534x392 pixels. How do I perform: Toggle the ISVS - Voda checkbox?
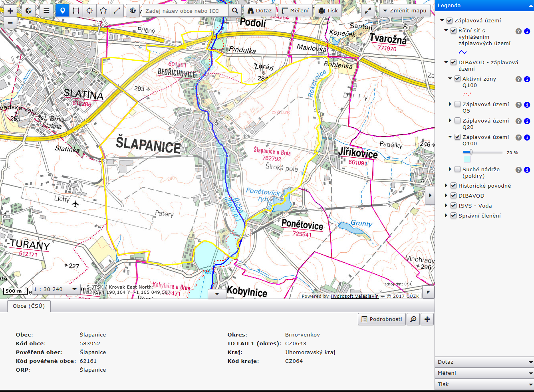pyautogui.click(x=453, y=206)
